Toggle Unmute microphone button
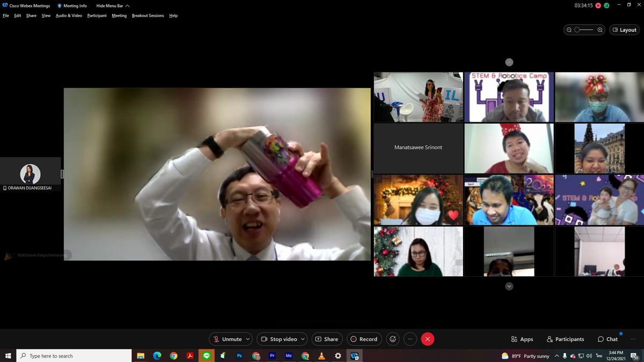The width and height of the screenshot is (644, 362). 227,339
